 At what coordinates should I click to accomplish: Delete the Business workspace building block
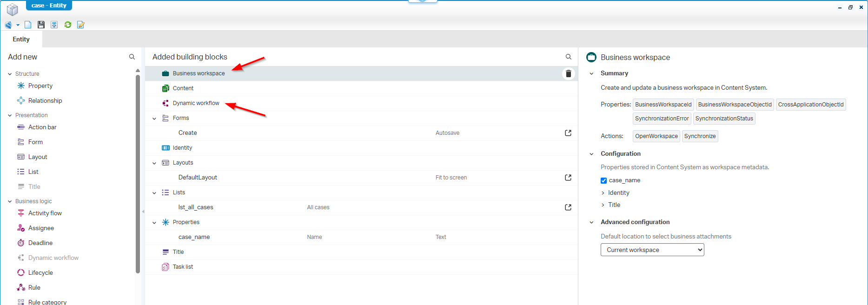point(568,73)
